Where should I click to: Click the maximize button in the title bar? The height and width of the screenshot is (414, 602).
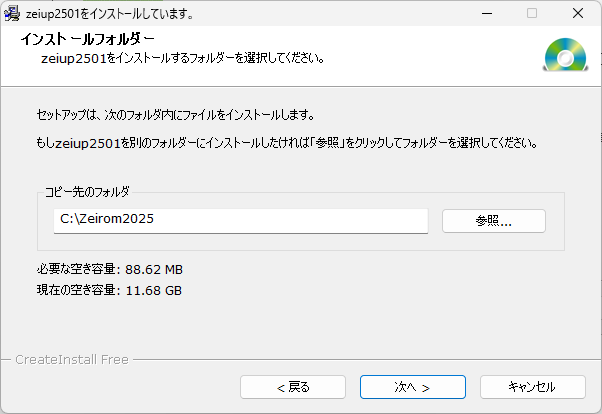tap(531, 14)
